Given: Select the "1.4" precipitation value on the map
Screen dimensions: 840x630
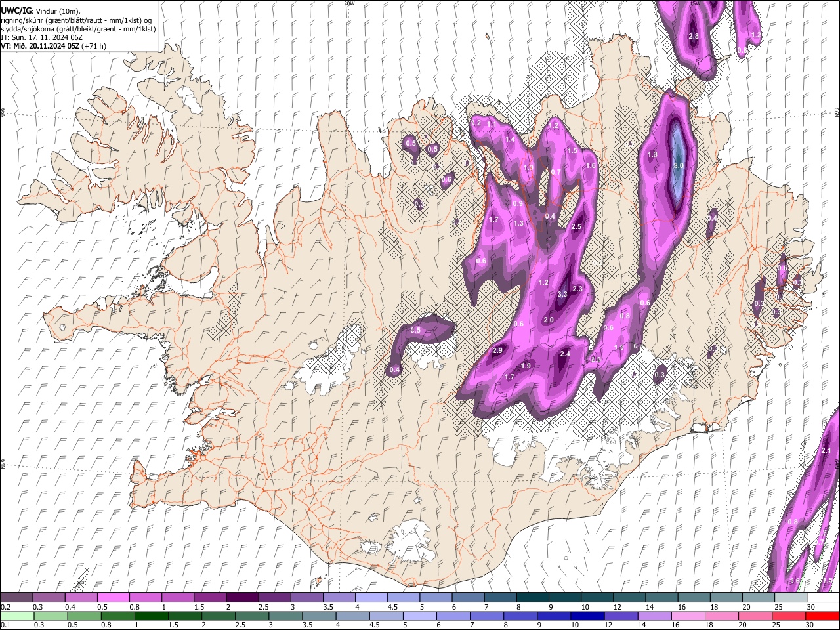Looking at the screenshot, I should tap(510, 139).
